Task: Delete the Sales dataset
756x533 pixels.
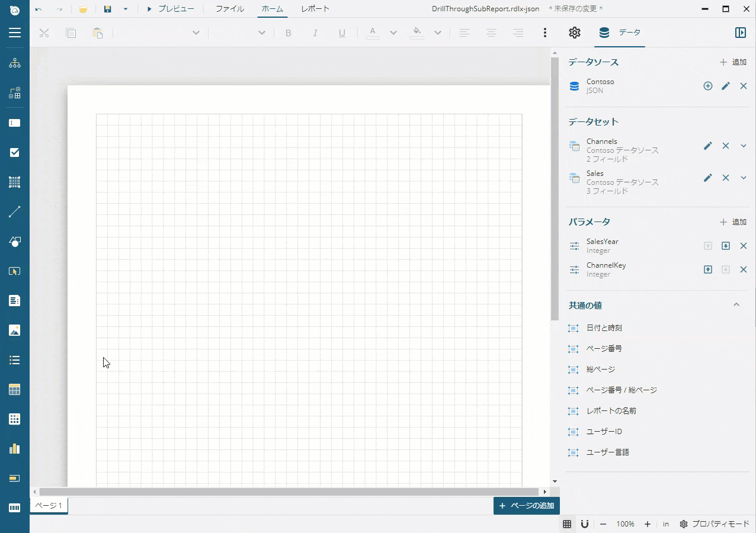Action: [726, 178]
